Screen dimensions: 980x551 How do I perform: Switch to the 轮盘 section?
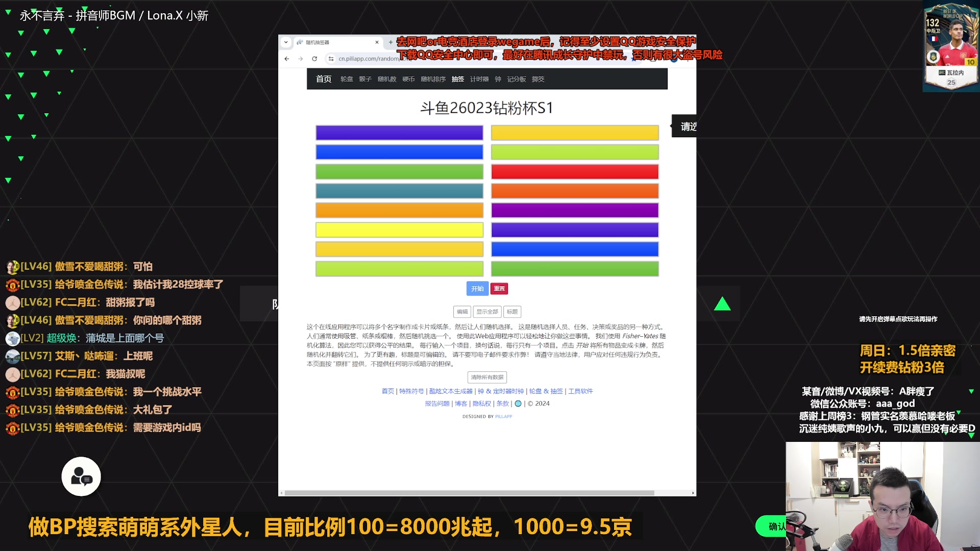coord(346,79)
